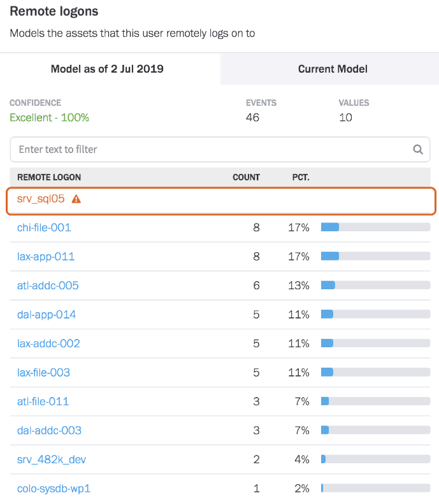The width and height of the screenshot is (439, 504).
Task: Sort by the PCT. column header
Action: pyautogui.click(x=301, y=177)
